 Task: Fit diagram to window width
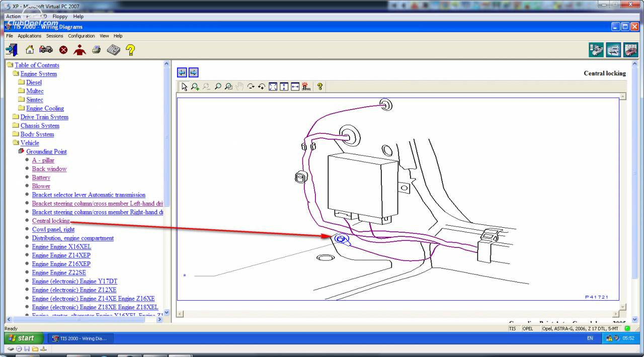pos(295,86)
